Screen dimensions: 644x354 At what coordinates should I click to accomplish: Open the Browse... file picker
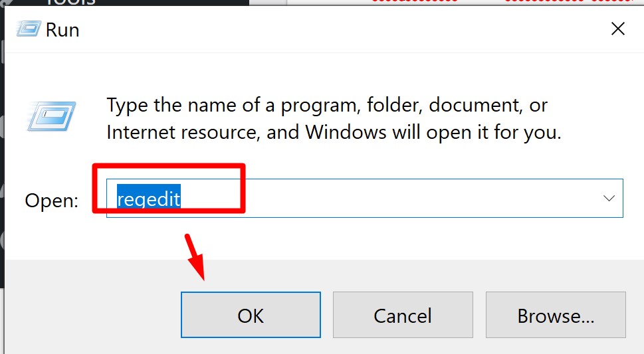tap(556, 315)
